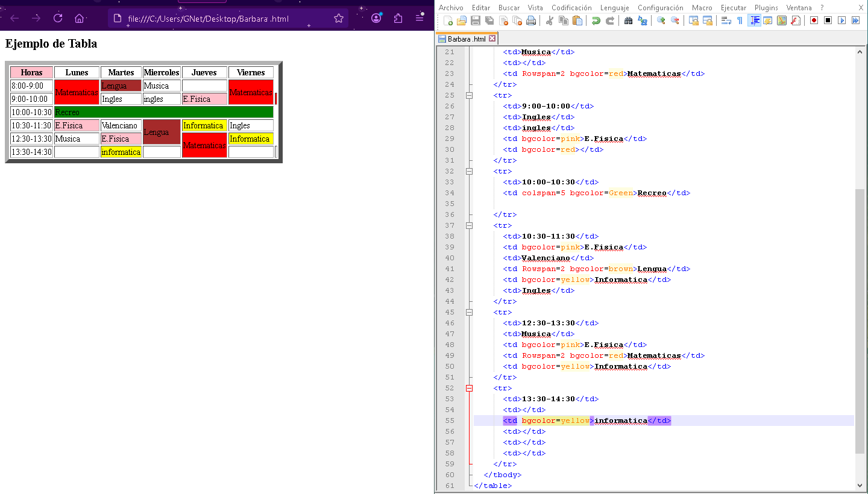Click the Zoom in magnifier icon
Viewport: 868px width, 494px height.
coord(661,21)
